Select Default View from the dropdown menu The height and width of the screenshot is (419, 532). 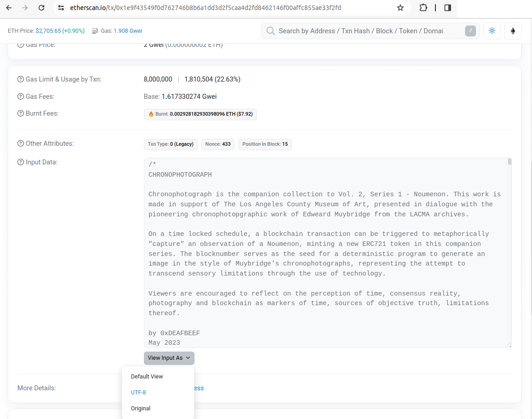[x=158, y=377]
